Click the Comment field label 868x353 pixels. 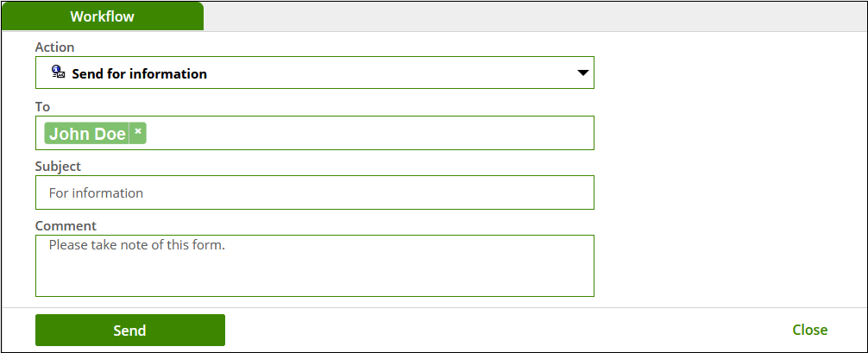[x=66, y=225]
